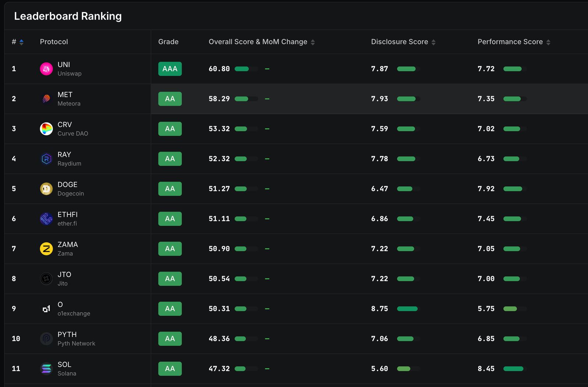Click the Meteora protocol logo
Viewport: 588px width, 387px height.
46,99
